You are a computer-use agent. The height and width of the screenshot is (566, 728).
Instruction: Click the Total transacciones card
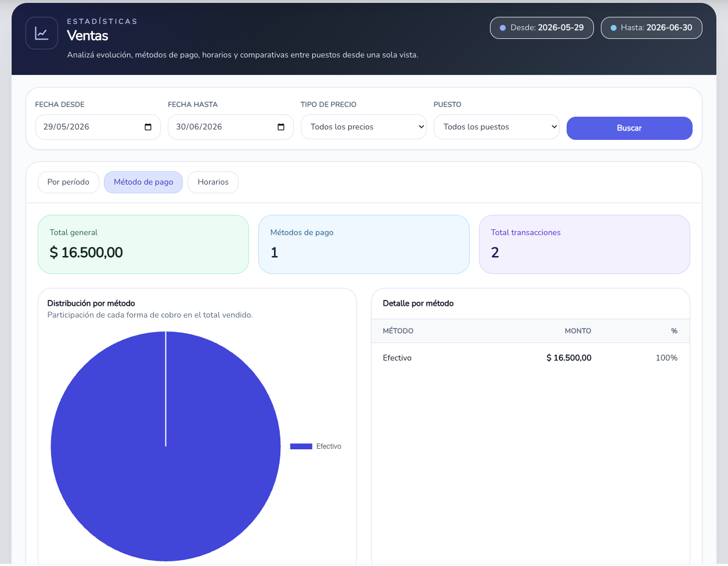click(x=585, y=244)
